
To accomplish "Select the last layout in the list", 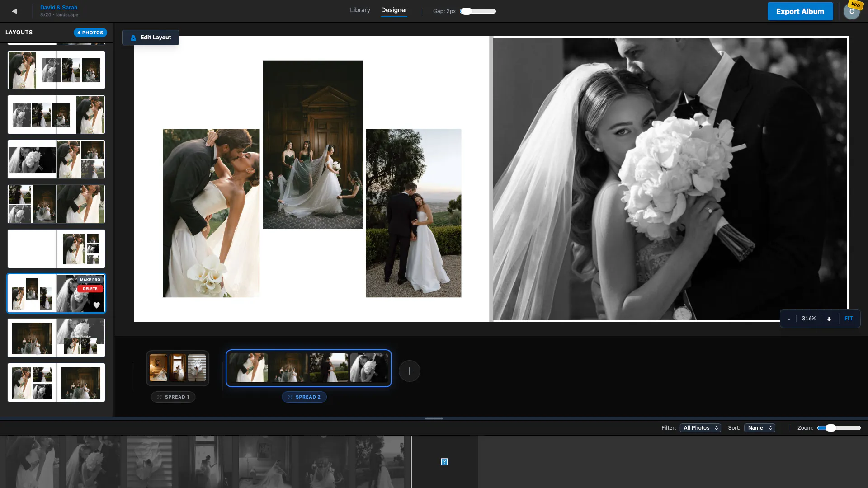I will (56, 382).
